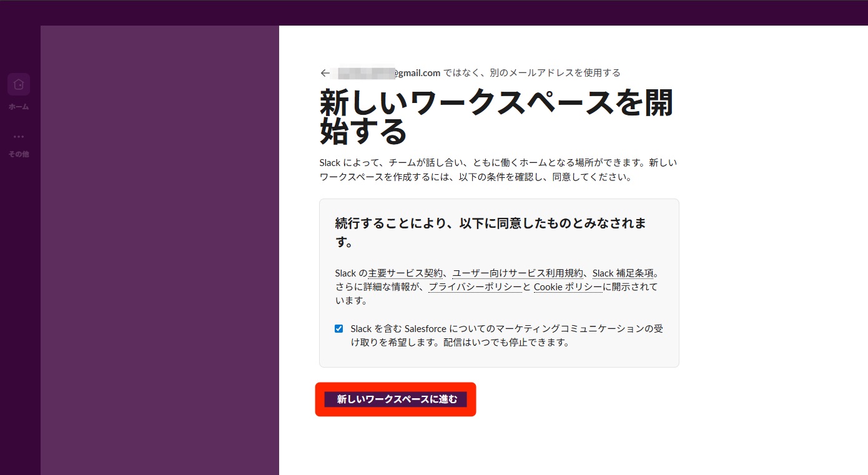Open the ユーザー向けサービス利用規約 link
The image size is (868, 475).
click(518, 273)
